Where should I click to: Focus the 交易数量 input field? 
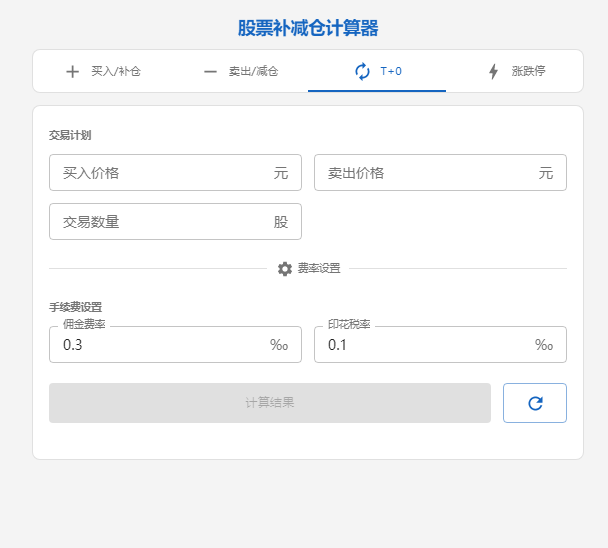click(x=175, y=221)
